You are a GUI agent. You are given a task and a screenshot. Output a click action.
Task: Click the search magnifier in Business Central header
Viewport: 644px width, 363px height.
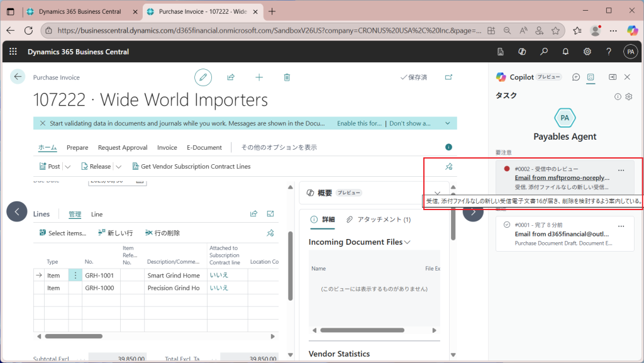pos(544,52)
